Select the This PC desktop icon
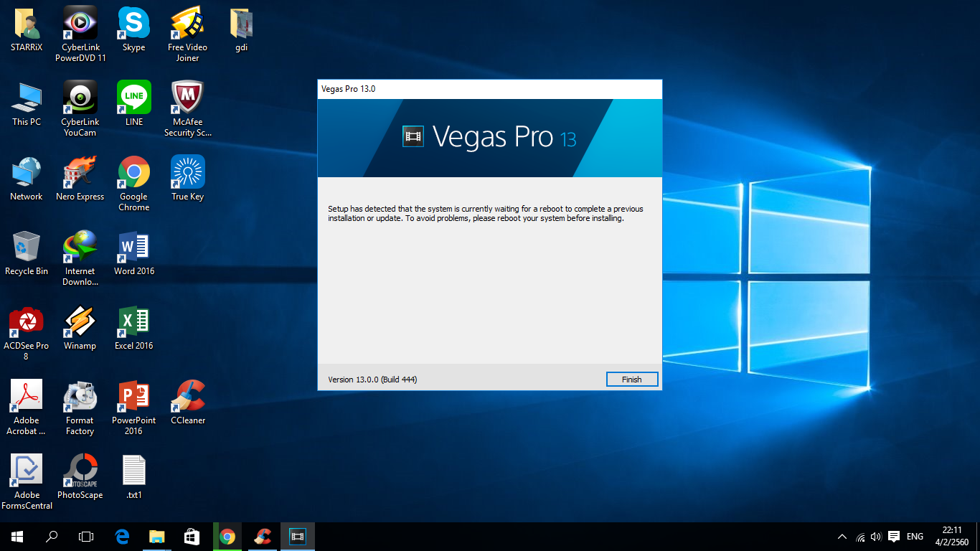 pos(27,105)
